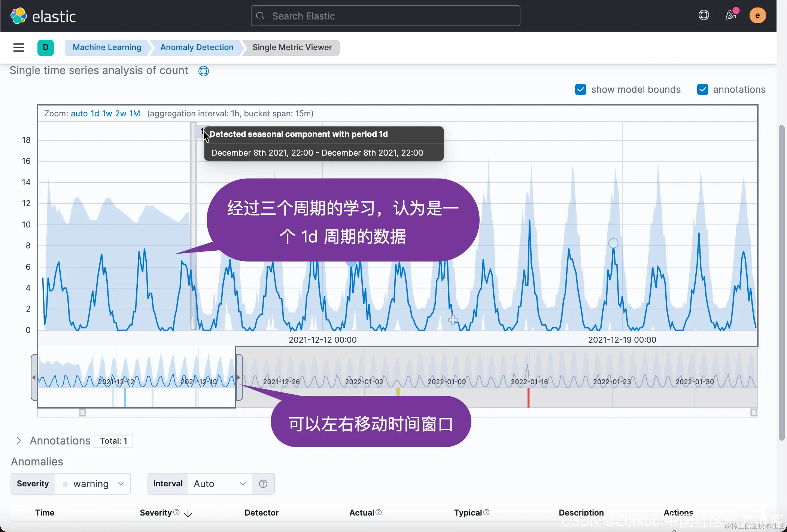Go to Anomaly Detection breadcrumb
Screen dimensions: 787x532
coord(197,48)
